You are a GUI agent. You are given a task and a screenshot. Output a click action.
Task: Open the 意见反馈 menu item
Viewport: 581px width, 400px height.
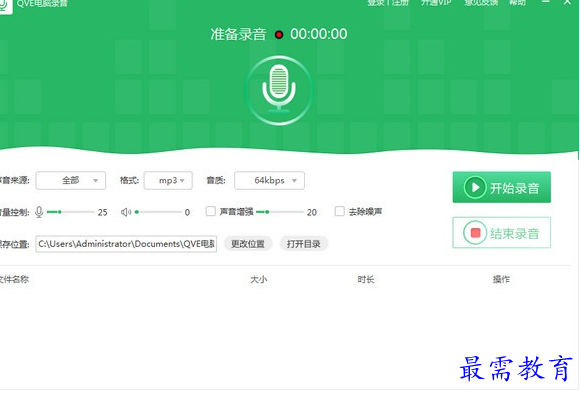pos(481,3)
